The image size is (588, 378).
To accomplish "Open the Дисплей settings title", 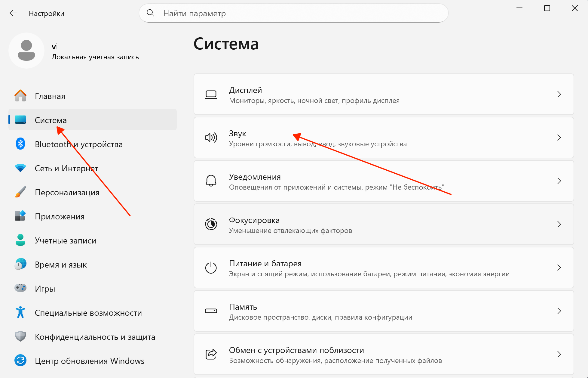I will tap(245, 90).
